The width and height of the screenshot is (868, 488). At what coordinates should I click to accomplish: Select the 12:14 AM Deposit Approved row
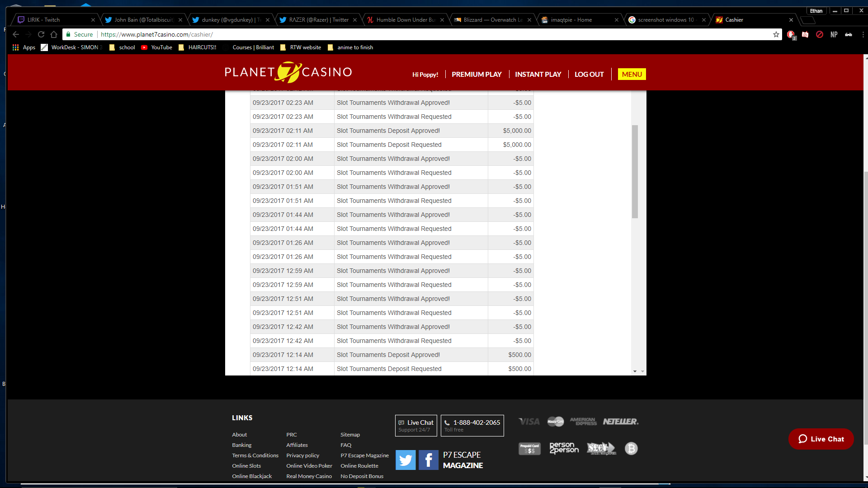point(392,355)
